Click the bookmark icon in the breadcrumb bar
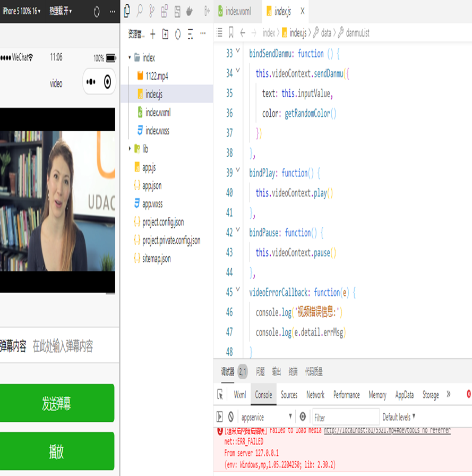Image resolution: width=472 pixels, height=476 pixels. click(x=231, y=32)
